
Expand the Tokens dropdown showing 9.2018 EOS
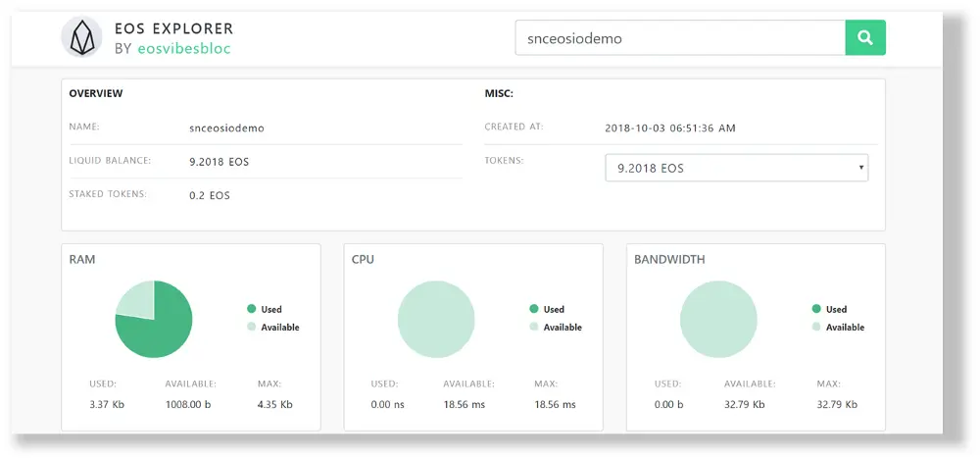(x=736, y=168)
